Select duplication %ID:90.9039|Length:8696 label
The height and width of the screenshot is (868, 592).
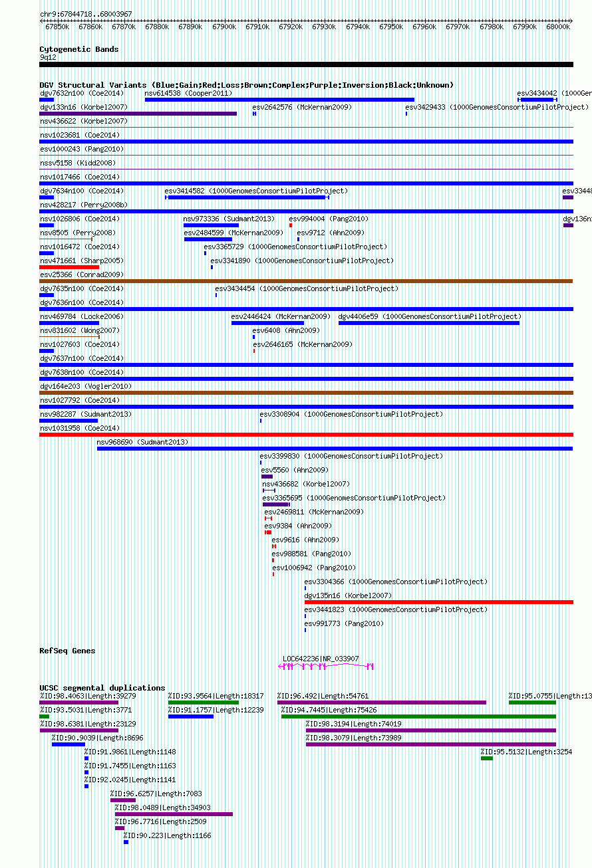pyautogui.click(x=98, y=738)
